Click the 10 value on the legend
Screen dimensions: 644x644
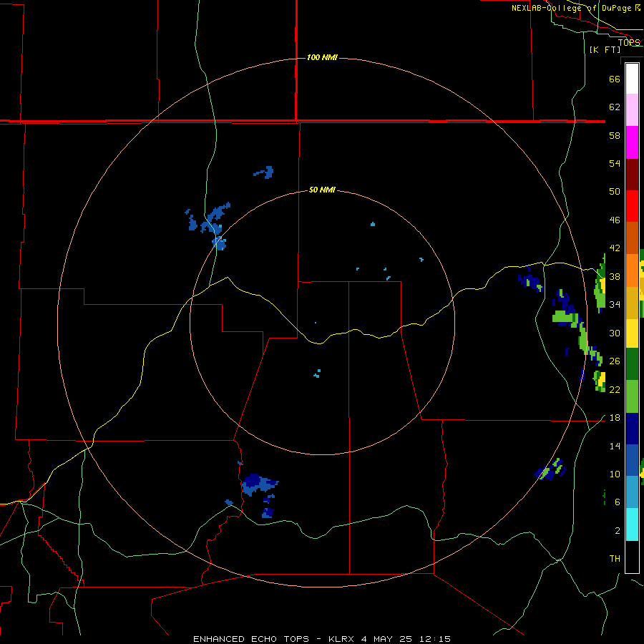click(x=615, y=474)
